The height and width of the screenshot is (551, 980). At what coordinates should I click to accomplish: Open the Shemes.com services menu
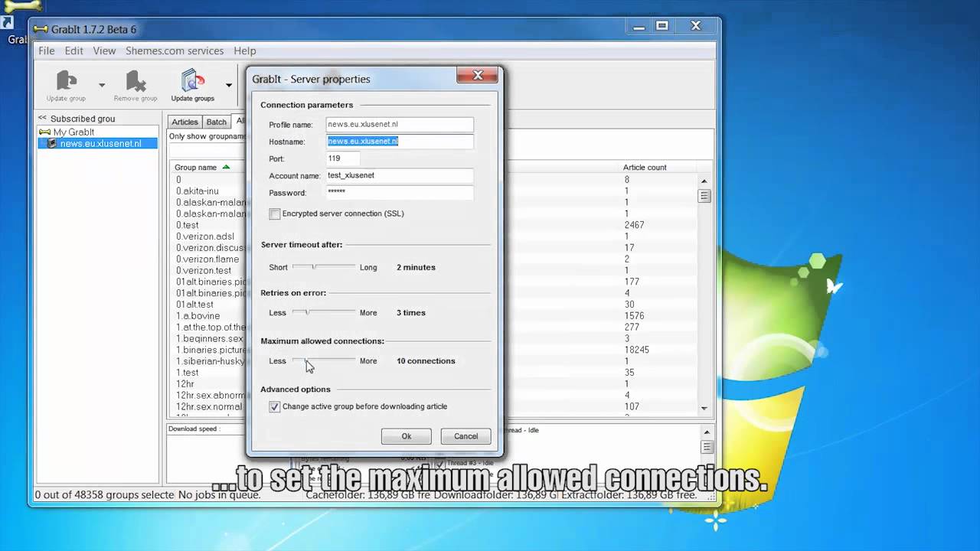pos(175,51)
